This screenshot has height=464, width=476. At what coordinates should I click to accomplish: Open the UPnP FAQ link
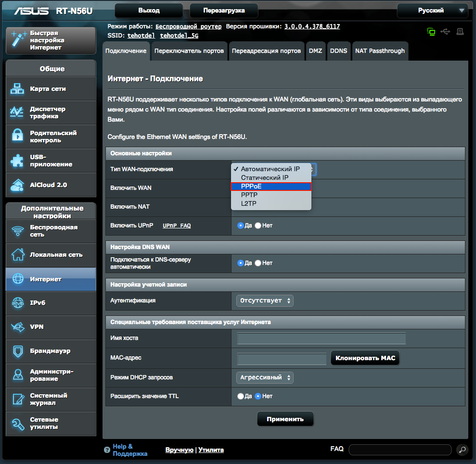(x=177, y=226)
